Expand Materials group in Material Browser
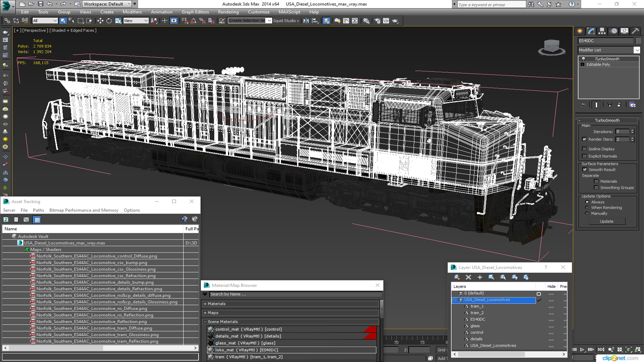 [205, 304]
